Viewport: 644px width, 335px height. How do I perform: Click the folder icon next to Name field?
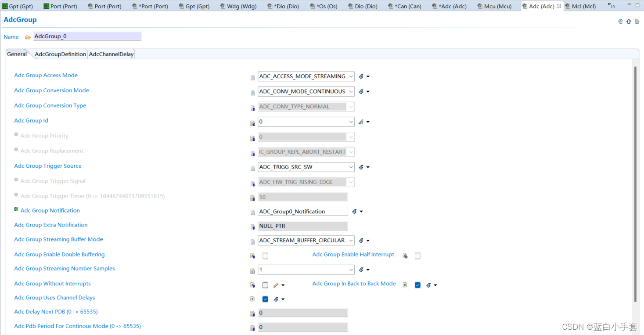pos(28,37)
